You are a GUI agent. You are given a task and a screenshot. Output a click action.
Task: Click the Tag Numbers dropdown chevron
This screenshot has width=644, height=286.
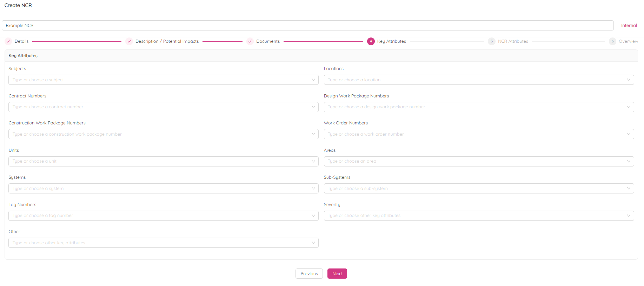click(x=313, y=216)
